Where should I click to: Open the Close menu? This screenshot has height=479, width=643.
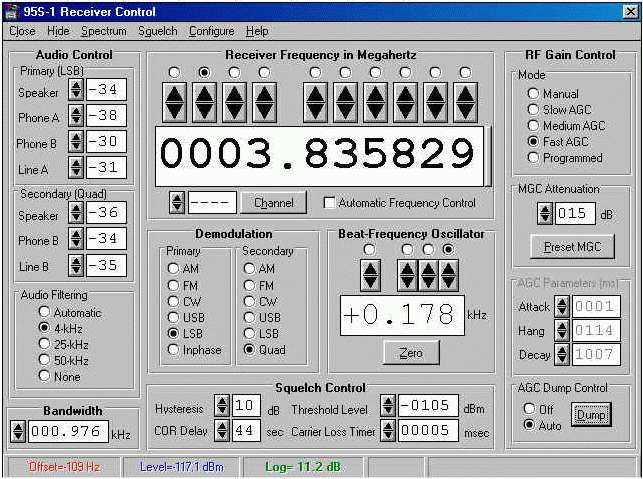pos(22,31)
